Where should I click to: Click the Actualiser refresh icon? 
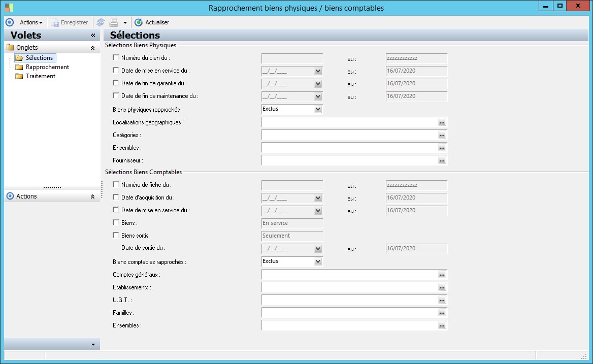click(x=138, y=22)
